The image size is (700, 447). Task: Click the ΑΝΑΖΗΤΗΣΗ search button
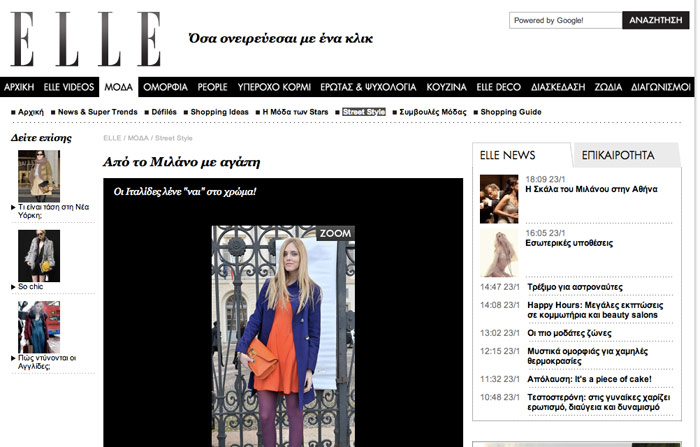pos(655,20)
